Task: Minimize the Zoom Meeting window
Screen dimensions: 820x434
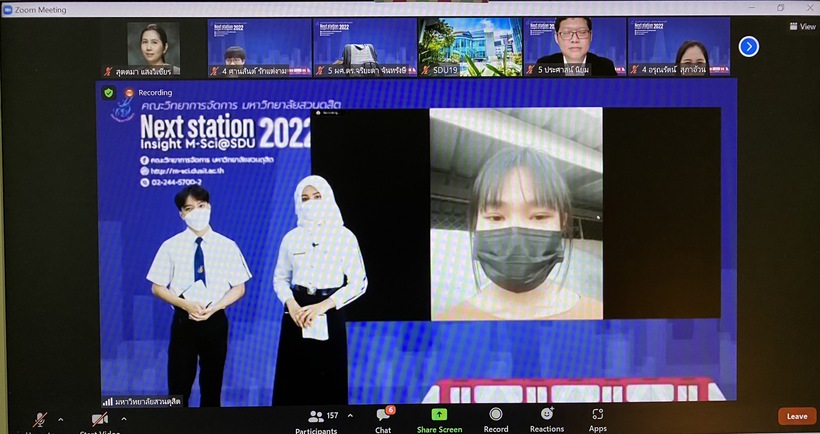Action: [x=753, y=8]
